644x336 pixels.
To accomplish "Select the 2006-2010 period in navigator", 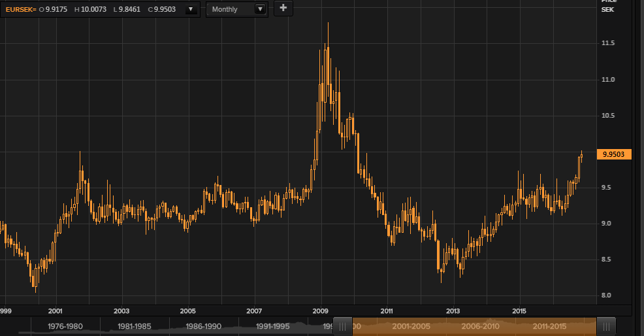I will [x=480, y=327].
